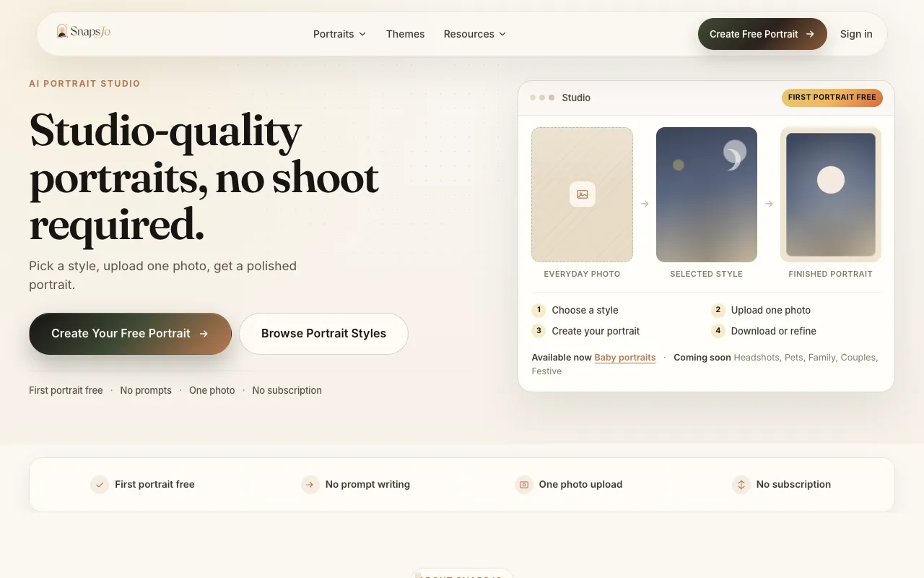This screenshot has width=924, height=578.
Task: Open the Portraits dropdown menu
Action: 340,34
